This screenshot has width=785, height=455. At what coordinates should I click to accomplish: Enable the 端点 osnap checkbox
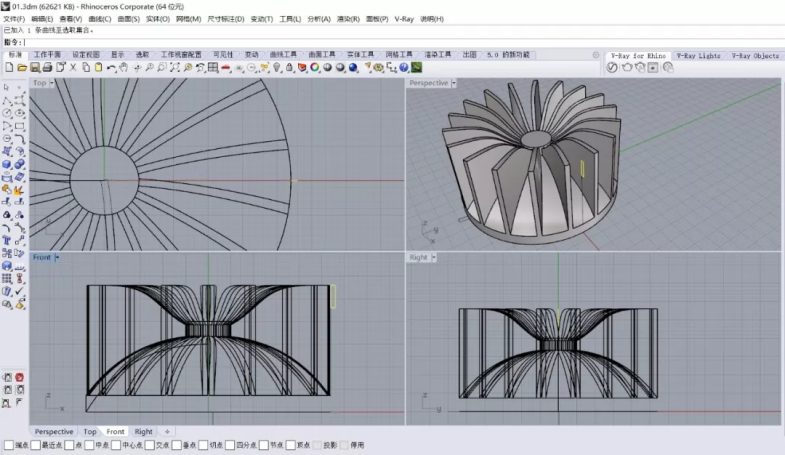coord(9,445)
